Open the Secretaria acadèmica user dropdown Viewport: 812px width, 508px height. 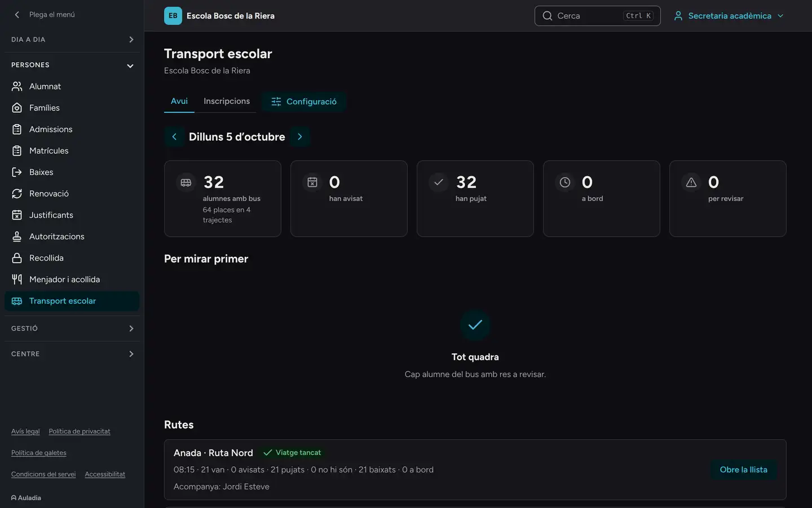[x=729, y=16]
